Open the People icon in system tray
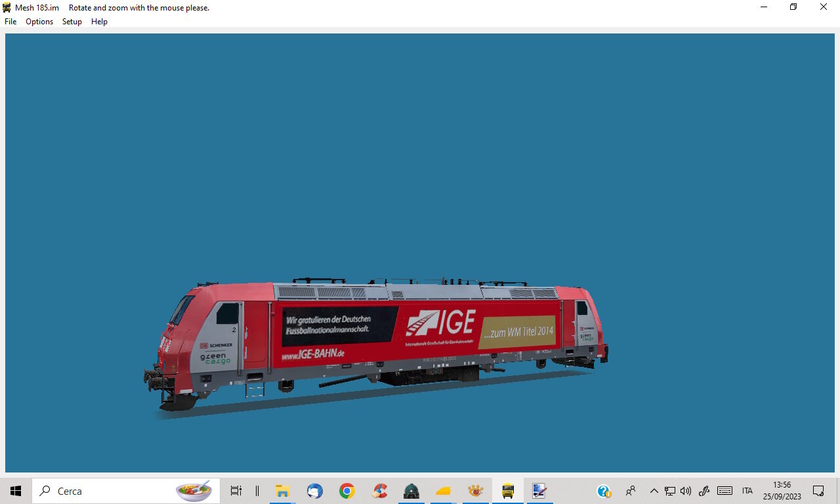The height and width of the screenshot is (504, 840). pyautogui.click(x=631, y=491)
